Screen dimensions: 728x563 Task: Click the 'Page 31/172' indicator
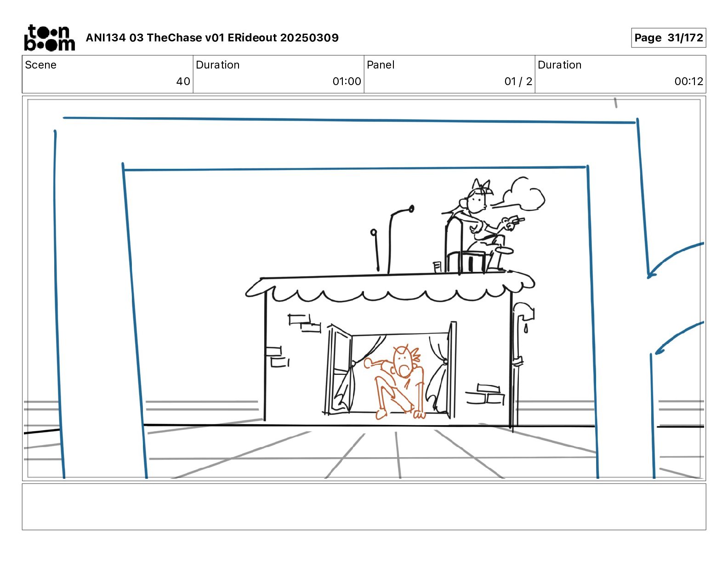tap(669, 38)
